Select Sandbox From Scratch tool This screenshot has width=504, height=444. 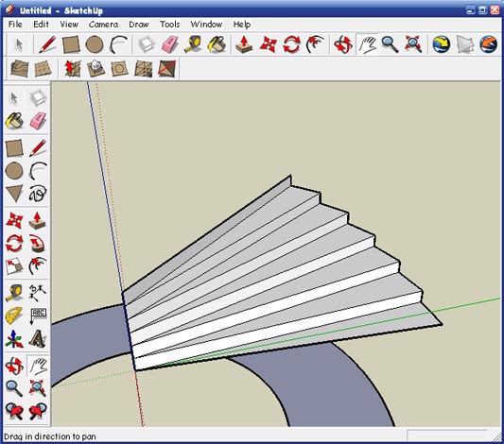point(43,68)
